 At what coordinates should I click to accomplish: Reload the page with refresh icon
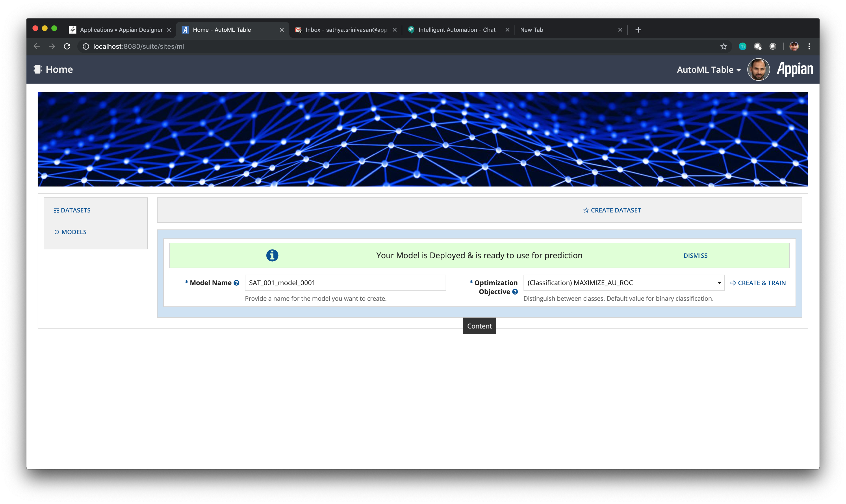point(67,46)
